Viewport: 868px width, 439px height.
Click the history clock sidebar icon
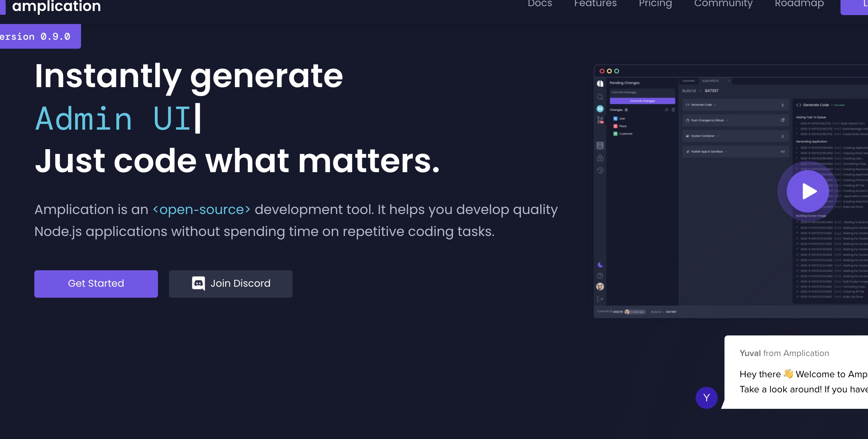click(600, 170)
